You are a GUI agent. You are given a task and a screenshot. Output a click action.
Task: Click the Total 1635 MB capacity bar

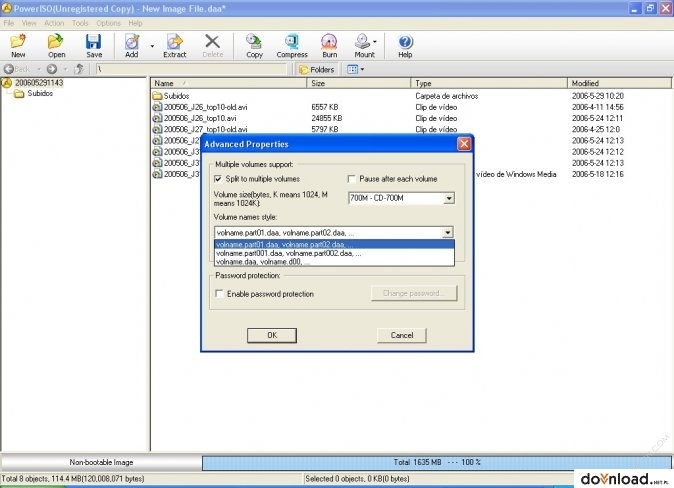[437, 463]
